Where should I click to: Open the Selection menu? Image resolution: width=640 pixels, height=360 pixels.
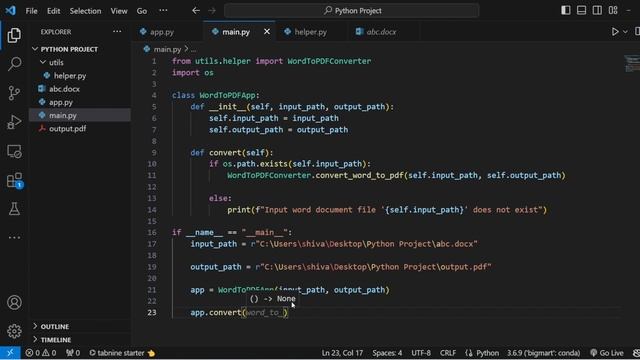point(85,11)
